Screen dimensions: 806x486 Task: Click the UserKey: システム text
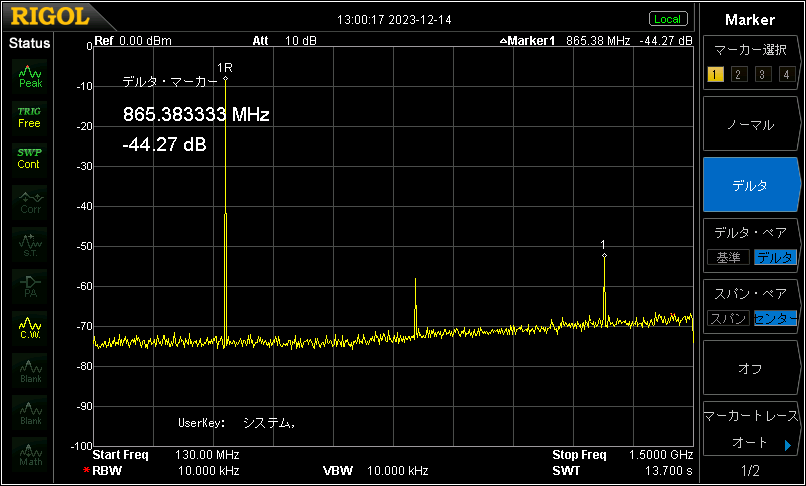tap(237, 423)
